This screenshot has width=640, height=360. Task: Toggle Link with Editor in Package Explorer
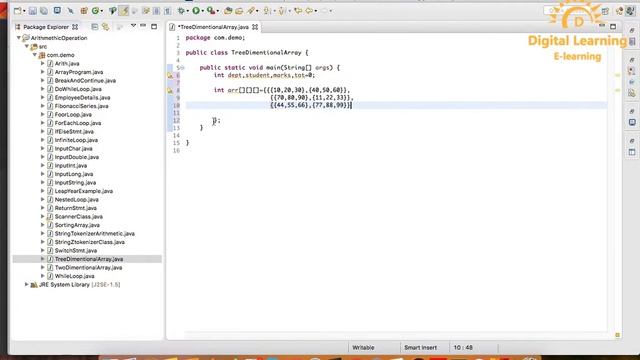(x=106, y=27)
